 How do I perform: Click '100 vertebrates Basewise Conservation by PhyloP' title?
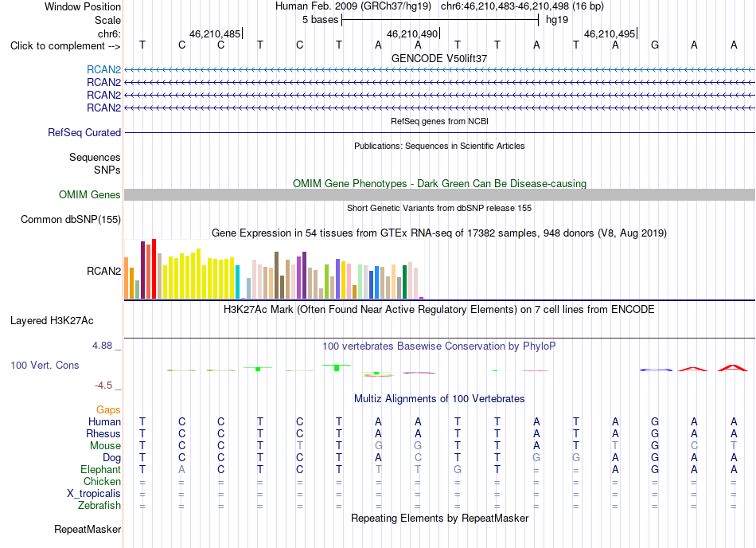click(x=439, y=346)
